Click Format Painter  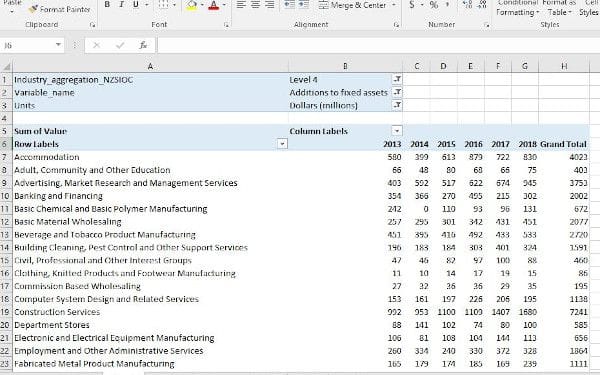click(x=60, y=9)
